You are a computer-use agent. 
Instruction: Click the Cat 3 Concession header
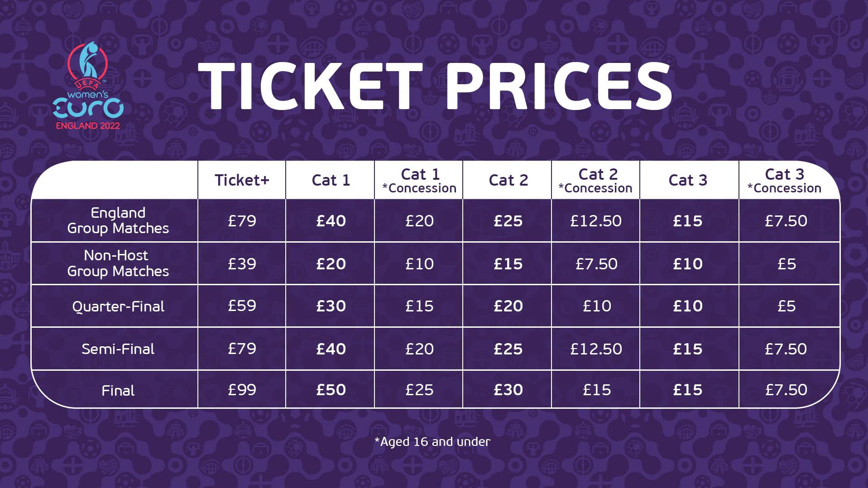784,181
